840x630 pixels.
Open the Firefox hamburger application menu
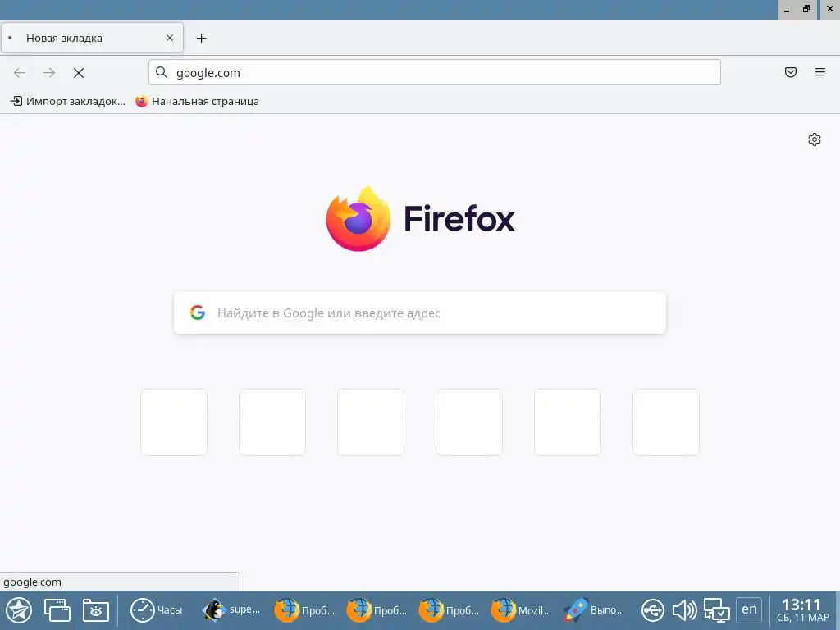coord(820,72)
